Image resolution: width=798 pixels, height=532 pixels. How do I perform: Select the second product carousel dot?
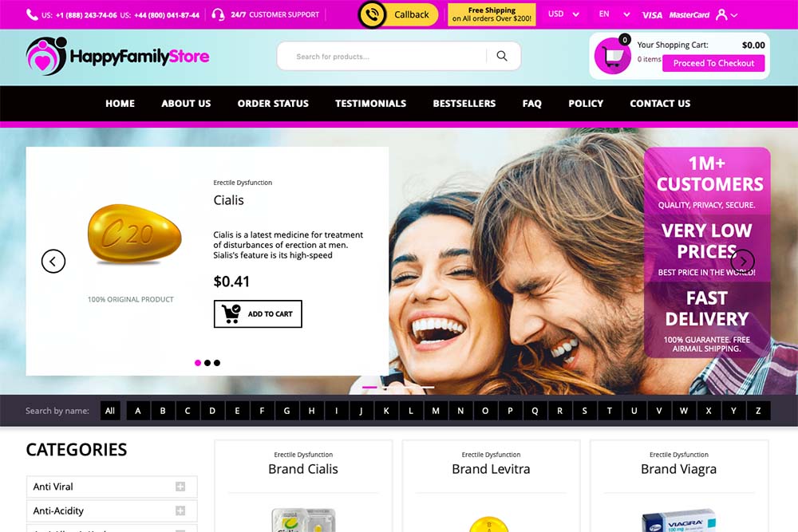click(x=207, y=363)
